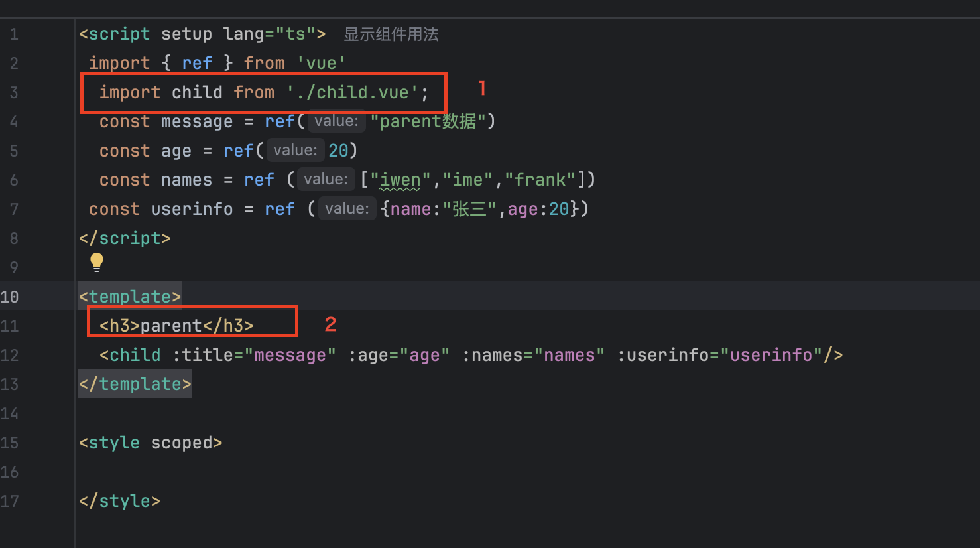The width and height of the screenshot is (980, 548).
Task: Click the parent text inside the h3 tag
Action: point(171,326)
